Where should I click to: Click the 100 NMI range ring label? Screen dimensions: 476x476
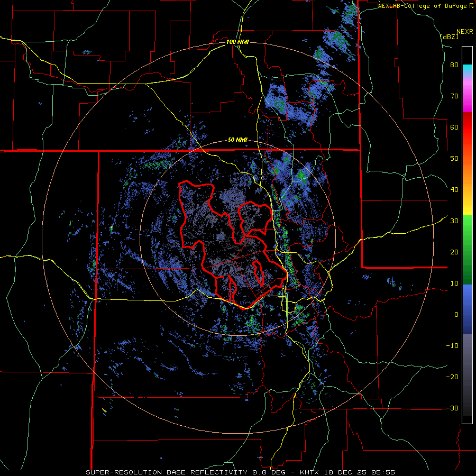click(x=237, y=42)
